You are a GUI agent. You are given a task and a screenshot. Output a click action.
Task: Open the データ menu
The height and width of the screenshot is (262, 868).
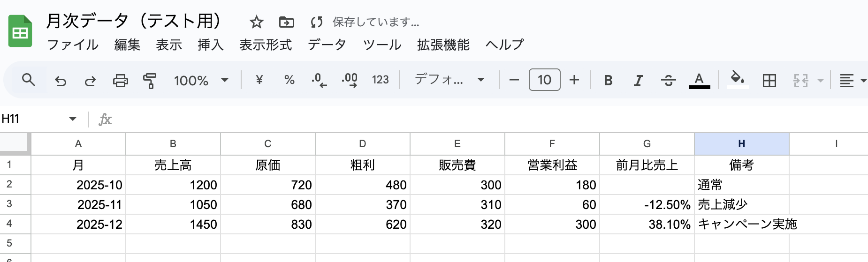pyautogui.click(x=327, y=45)
